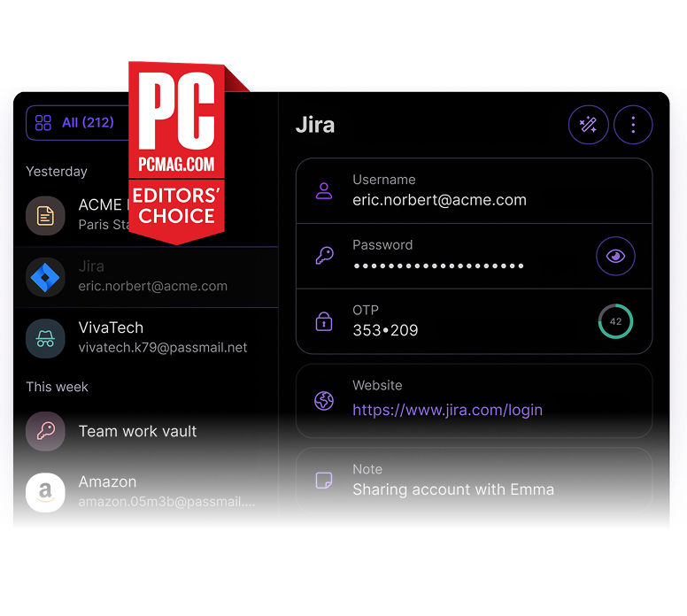This screenshot has height=616, width=687.
Task: Click the OTP countdown timer circle
Action: pyautogui.click(x=615, y=321)
